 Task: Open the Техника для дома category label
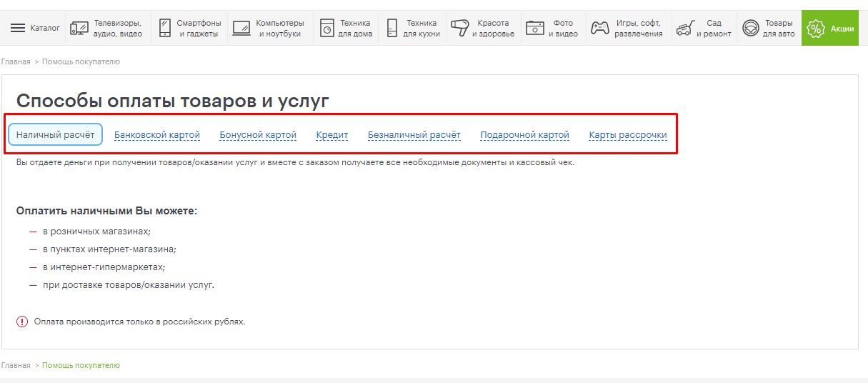coord(355,29)
